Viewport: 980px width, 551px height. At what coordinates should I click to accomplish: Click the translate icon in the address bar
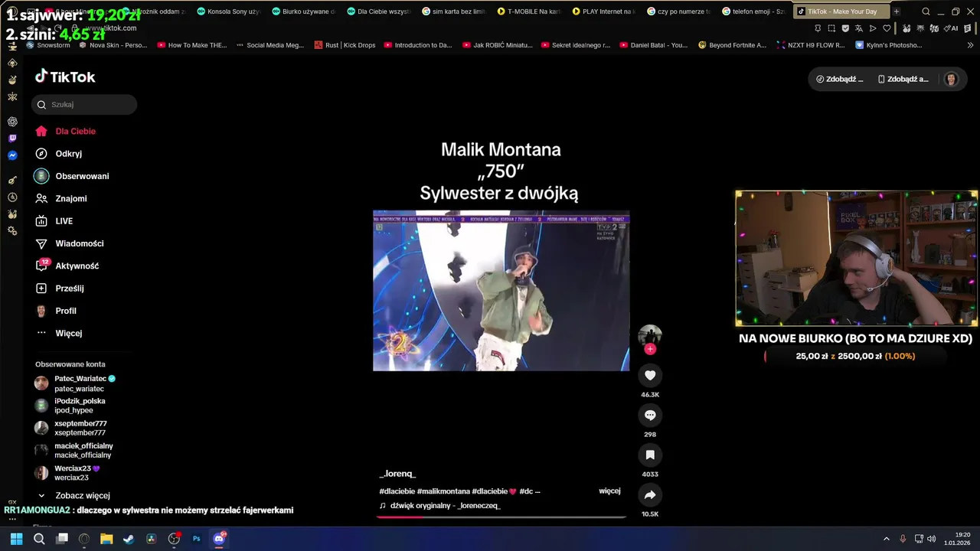click(x=858, y=28)
